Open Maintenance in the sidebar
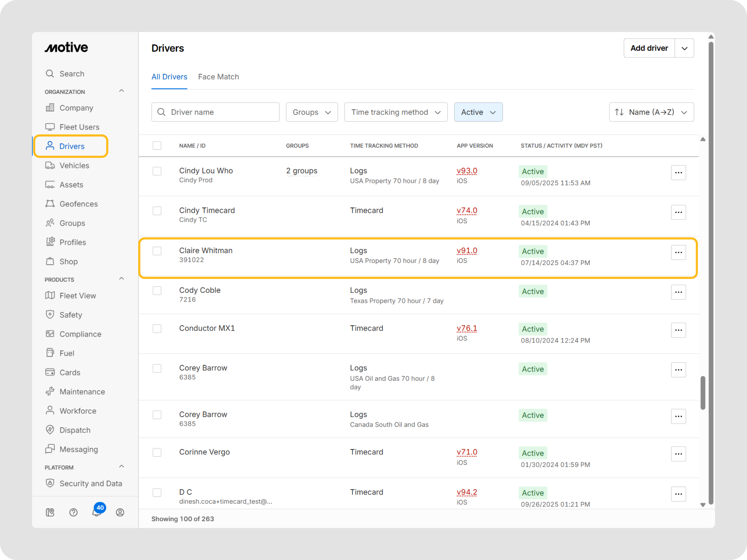 [82, 391]
